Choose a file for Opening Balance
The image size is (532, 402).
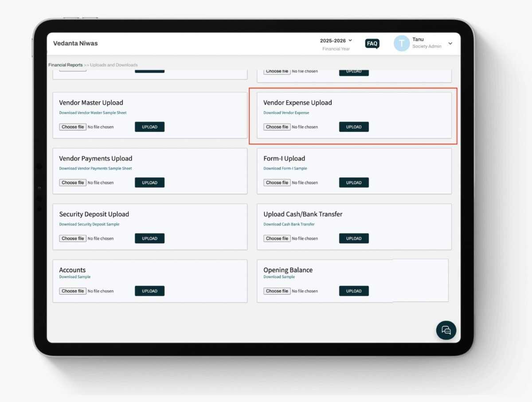pos(277,291)
